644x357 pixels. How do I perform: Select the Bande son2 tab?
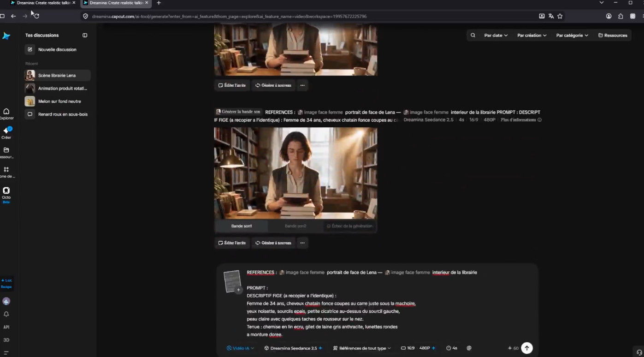point(295,226)
